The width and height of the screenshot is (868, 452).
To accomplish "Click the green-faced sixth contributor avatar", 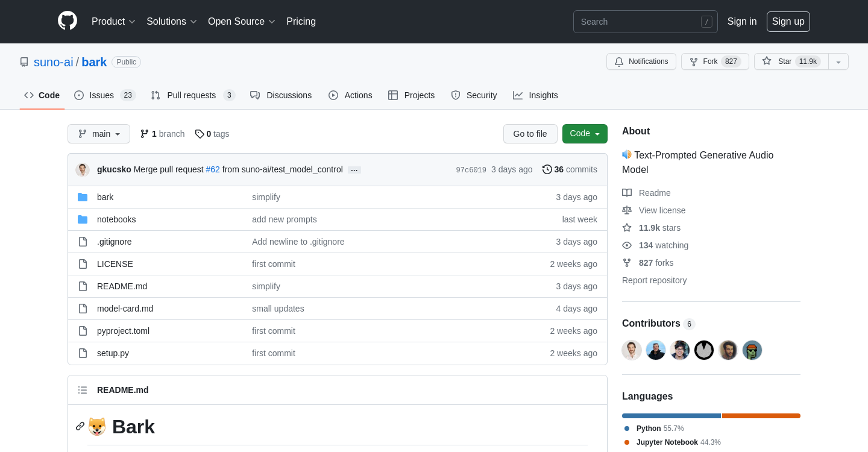I will [752, 350].
